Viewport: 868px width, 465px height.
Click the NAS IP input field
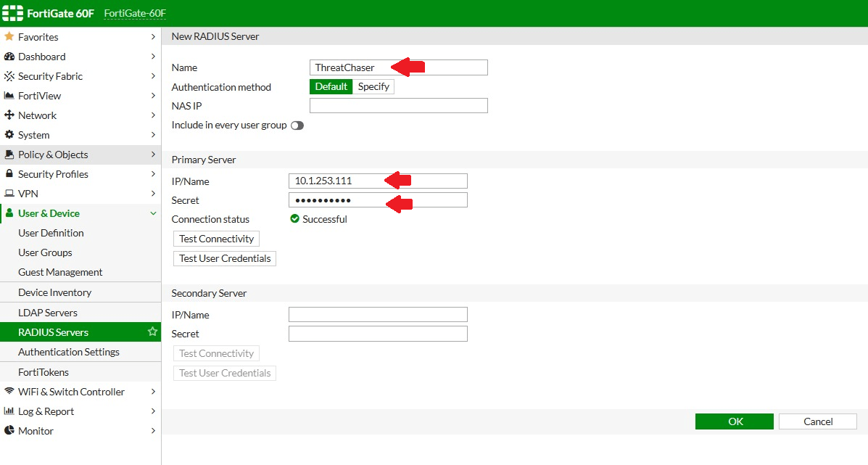(x=398, y=106)
